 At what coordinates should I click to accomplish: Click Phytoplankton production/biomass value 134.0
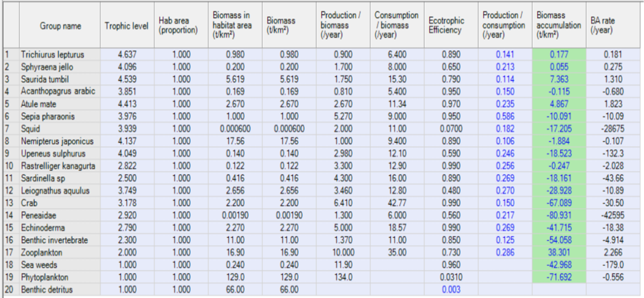[x=343, y=277]
